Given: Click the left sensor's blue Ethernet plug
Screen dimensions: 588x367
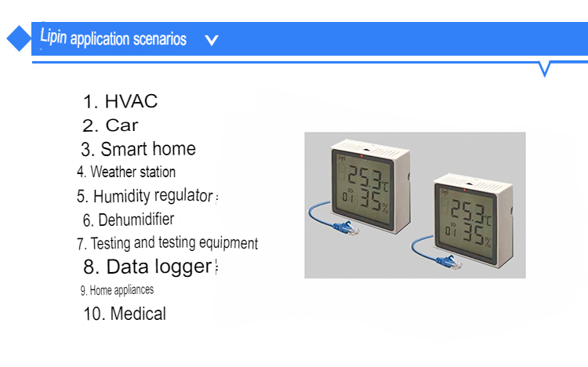Looking at the screenshot, I should (346, 227).
